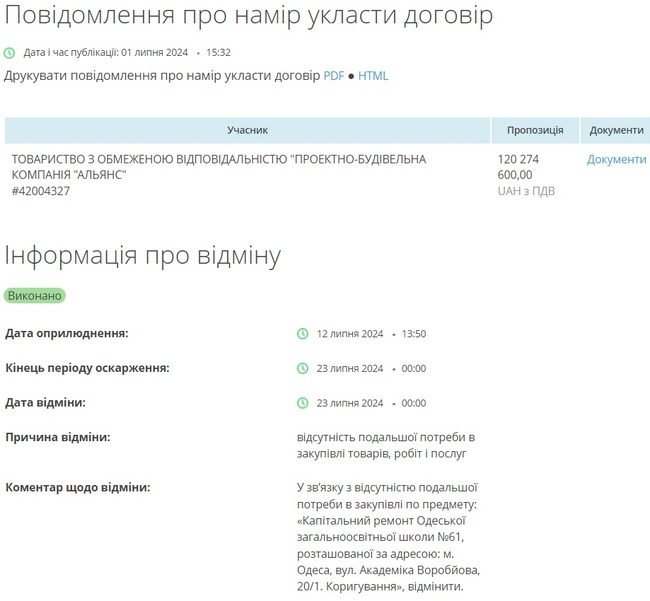
Task: Click the 12 липня 2024 publication date value
Action: [x=350, y=334]
